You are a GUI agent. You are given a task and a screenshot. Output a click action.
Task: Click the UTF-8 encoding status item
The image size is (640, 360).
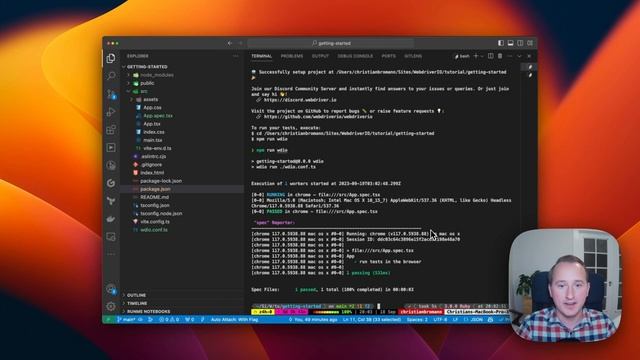coord(440,320)
